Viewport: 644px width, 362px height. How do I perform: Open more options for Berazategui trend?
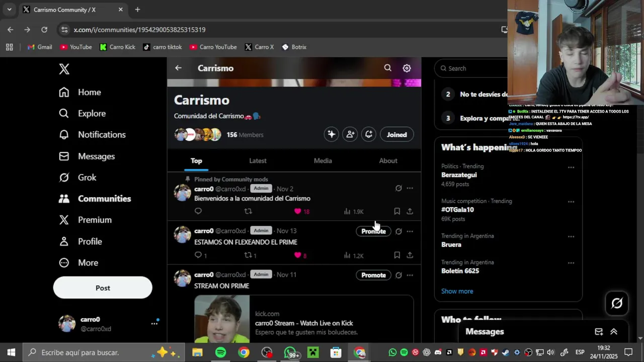(x=571, y=167)
